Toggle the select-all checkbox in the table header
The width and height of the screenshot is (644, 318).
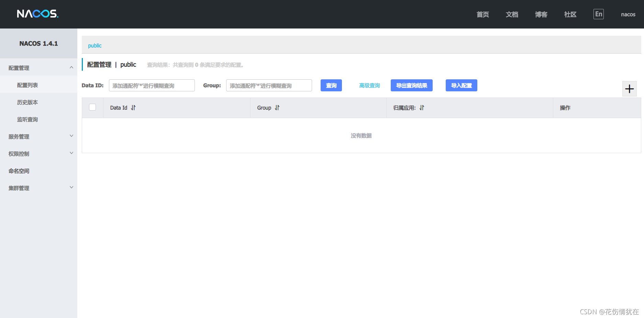92,107
